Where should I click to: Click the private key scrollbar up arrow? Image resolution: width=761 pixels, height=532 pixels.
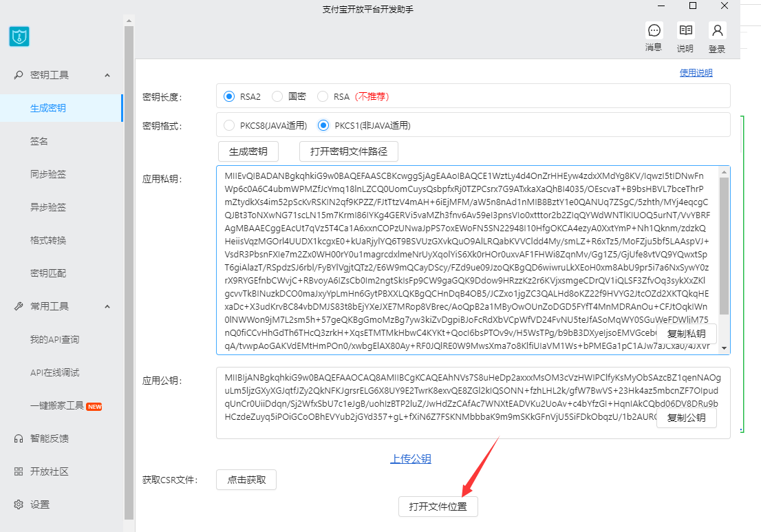click(724, 172)
